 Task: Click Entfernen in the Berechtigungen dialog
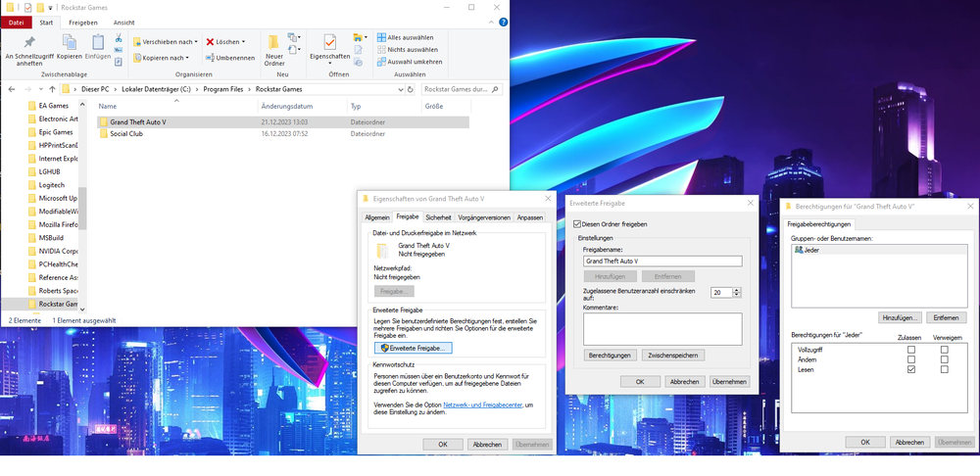point(946,317)
